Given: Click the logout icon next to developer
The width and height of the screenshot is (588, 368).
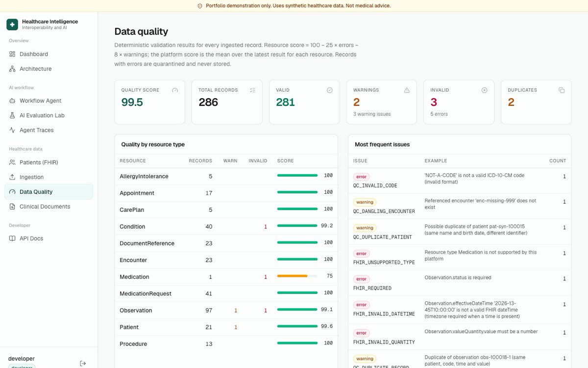Looking at the screenshot, I should (x=83, y=364).
